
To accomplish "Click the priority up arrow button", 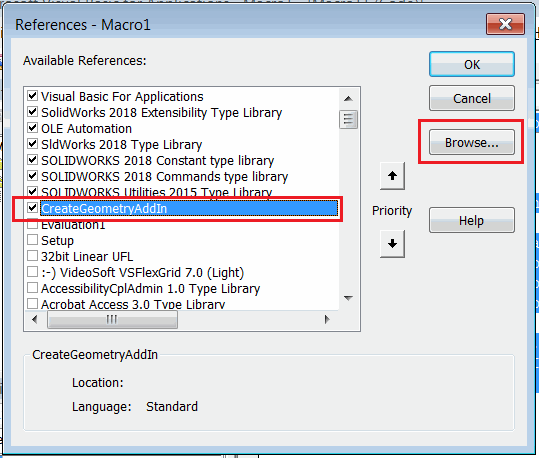I will coord(392,176).
